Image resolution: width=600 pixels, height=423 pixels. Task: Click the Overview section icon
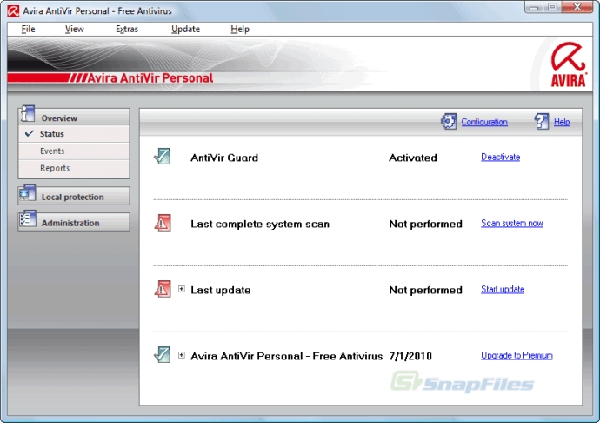(x=28, y=114)
